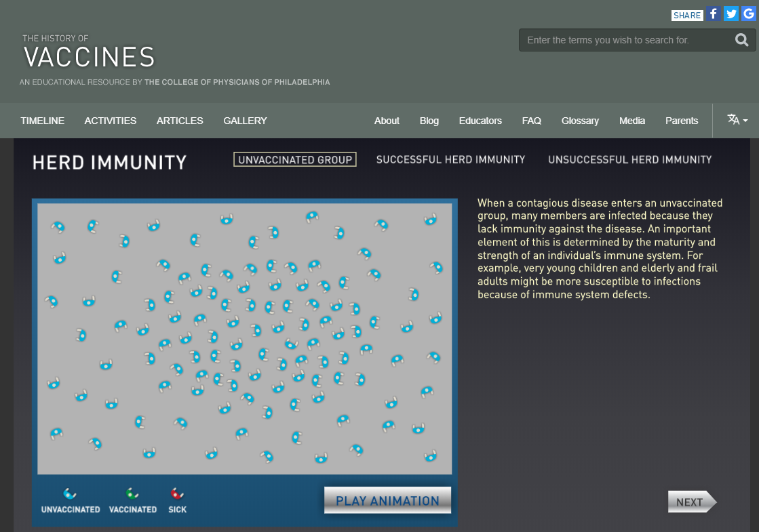
Task: Click the sick red legend icon
Action: (177, 493)
